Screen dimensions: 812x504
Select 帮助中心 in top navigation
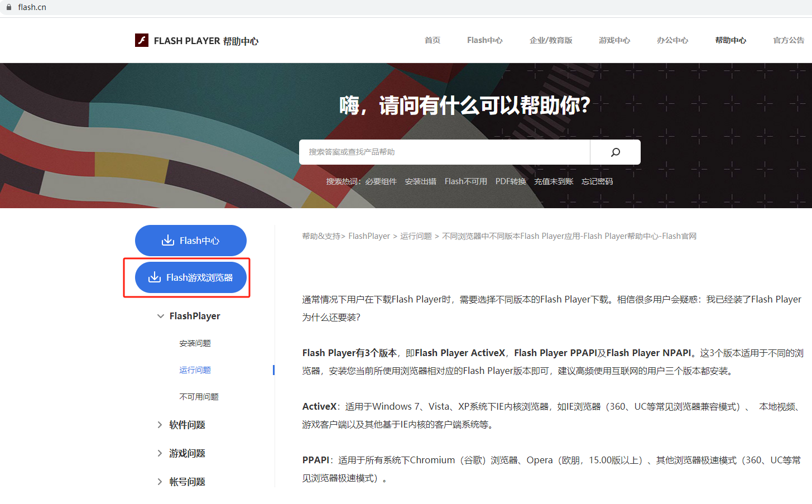click(x=731, y=40)
